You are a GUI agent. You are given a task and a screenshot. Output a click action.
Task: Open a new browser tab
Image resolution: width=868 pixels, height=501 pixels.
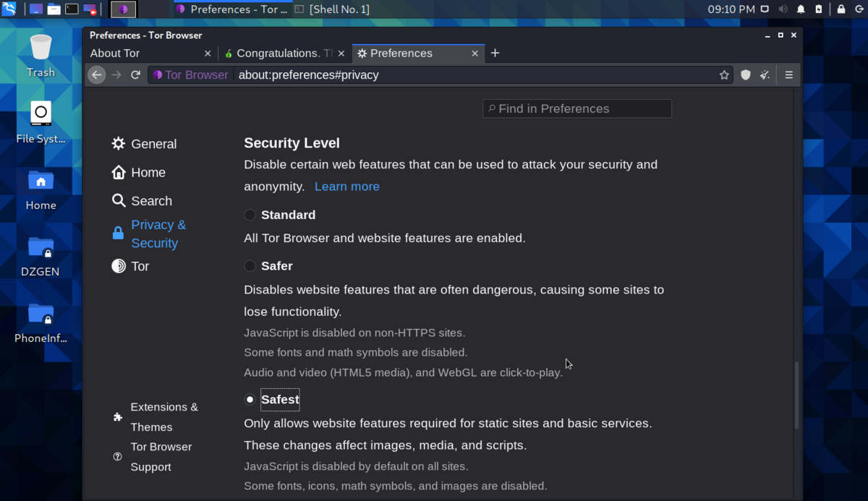(495, 53)
